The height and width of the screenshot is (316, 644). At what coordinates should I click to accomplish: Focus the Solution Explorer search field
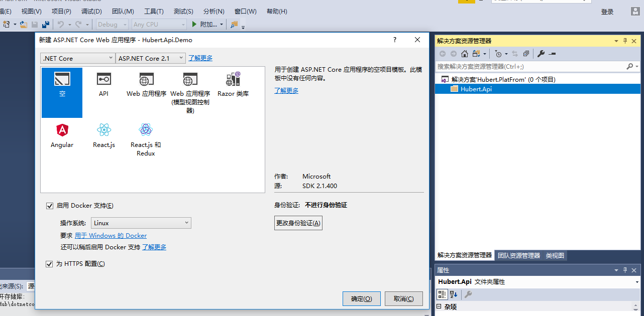tap(530, 66)
